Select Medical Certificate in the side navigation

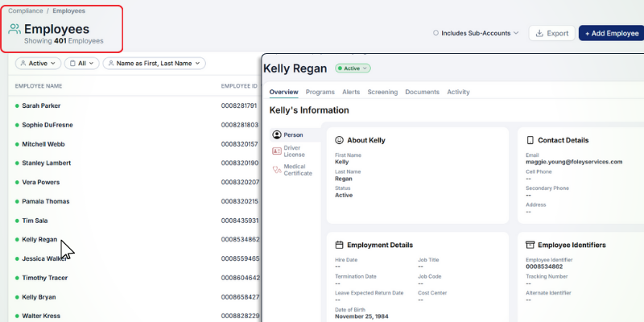298,170
